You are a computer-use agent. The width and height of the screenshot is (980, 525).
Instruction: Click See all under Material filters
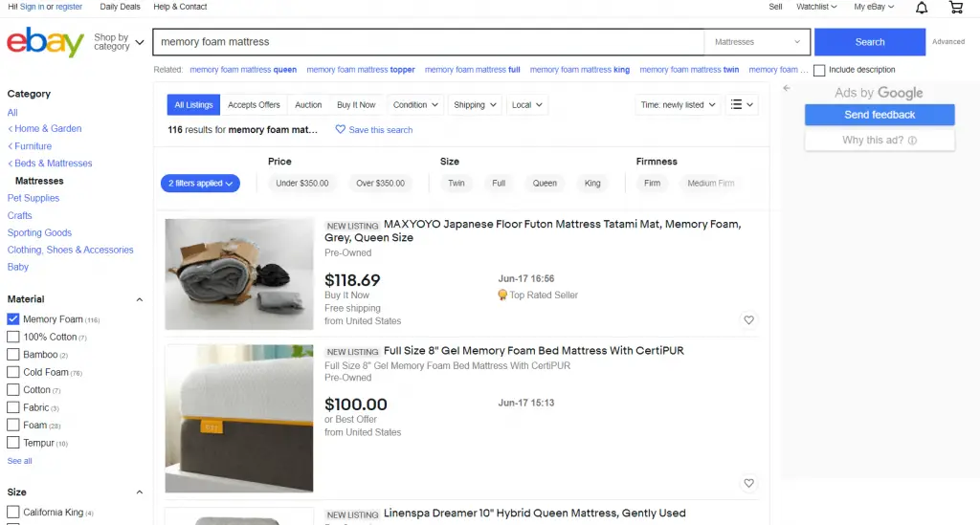tap(19, 461)
